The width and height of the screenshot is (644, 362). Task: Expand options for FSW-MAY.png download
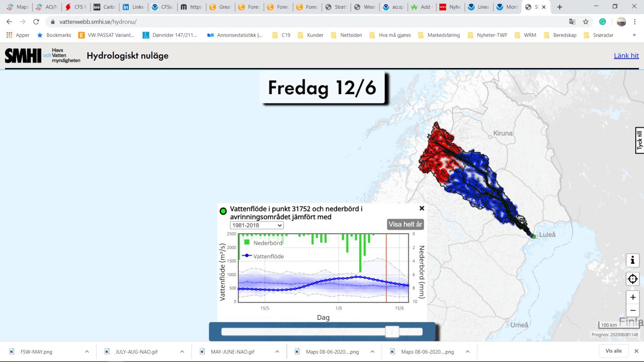click(87, 351)
